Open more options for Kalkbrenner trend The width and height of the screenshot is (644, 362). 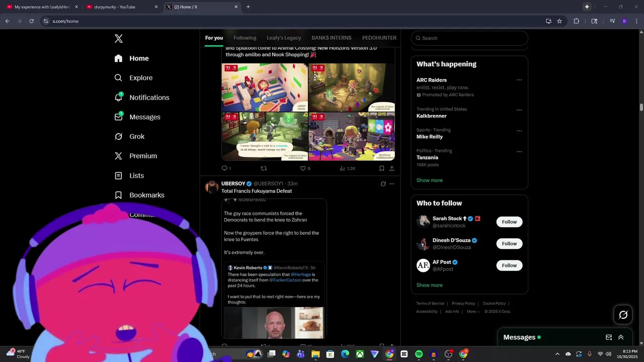coord(519,110)
